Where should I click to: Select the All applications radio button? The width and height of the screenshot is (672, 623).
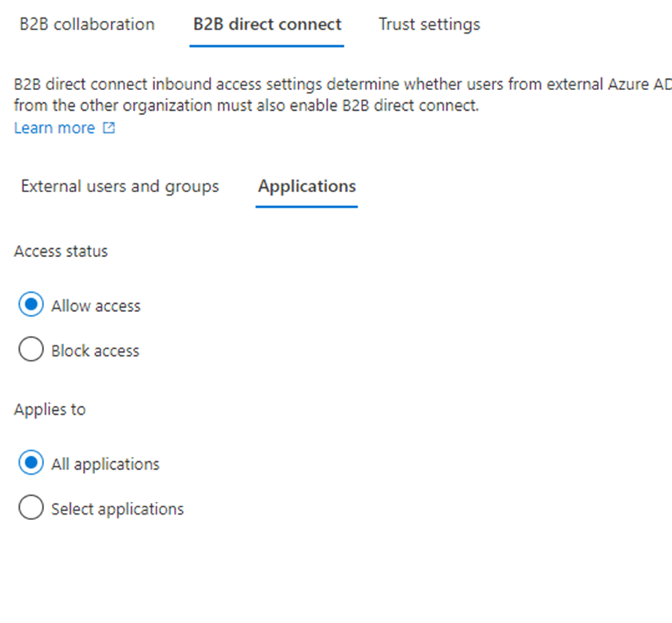coord(30,463)
